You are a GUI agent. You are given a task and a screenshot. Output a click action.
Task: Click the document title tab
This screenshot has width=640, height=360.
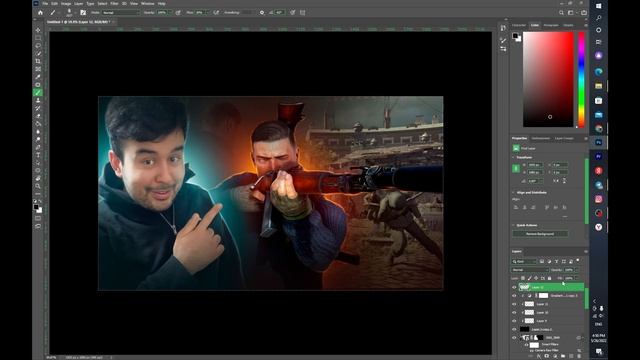coord(78,22)
